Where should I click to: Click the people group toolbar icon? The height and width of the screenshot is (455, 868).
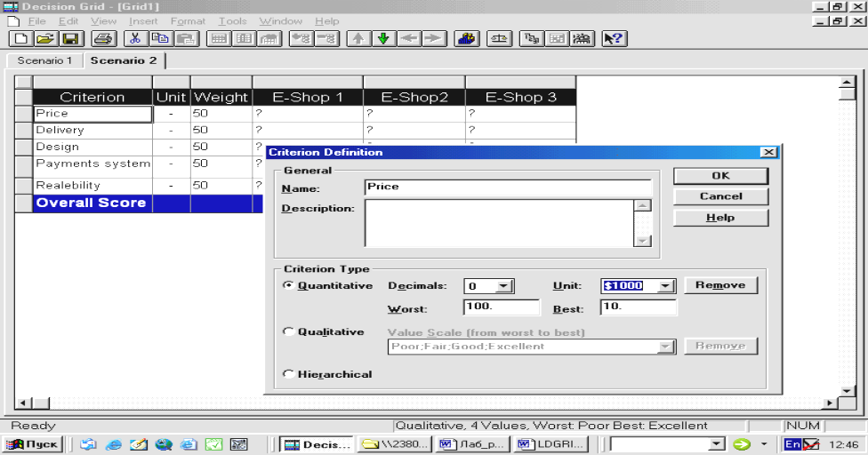click(583, 39)
